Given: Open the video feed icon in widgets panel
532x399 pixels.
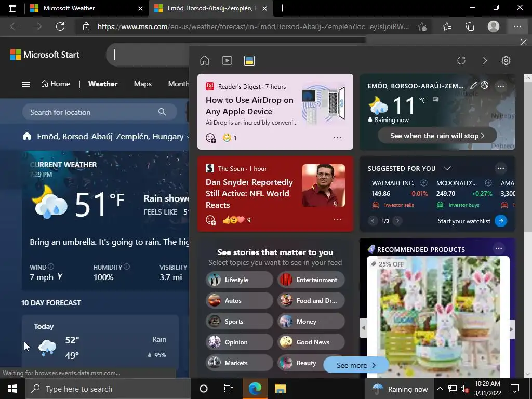Looking at the screenshot, I should click(x=227, y=60).
